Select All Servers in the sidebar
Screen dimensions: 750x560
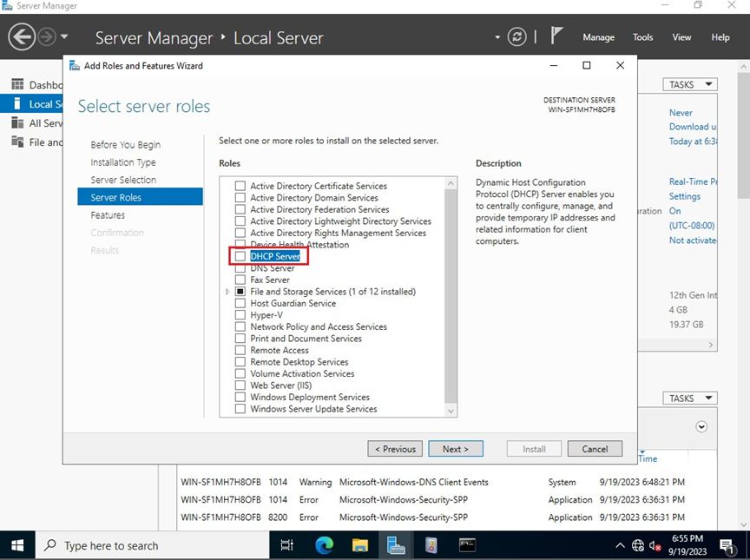[31, 123]
